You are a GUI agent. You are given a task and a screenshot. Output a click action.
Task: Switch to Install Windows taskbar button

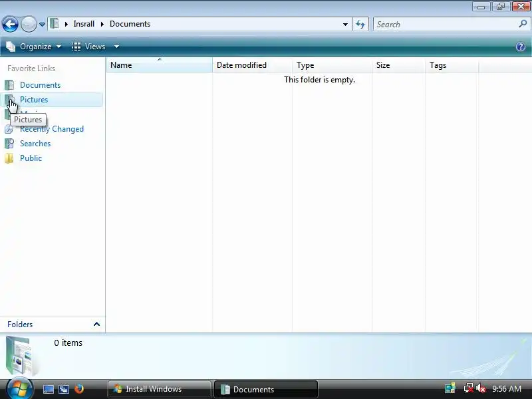(159, 389)
